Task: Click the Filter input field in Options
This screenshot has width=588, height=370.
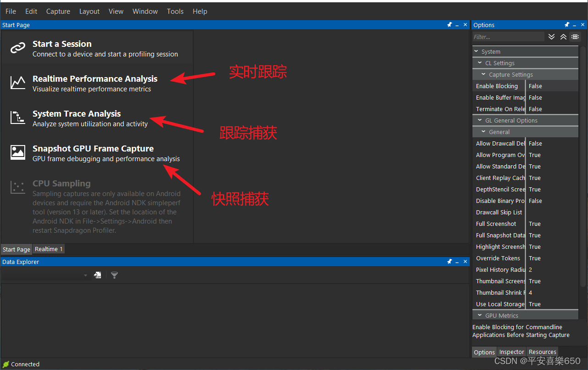Action: coord(508,36)
